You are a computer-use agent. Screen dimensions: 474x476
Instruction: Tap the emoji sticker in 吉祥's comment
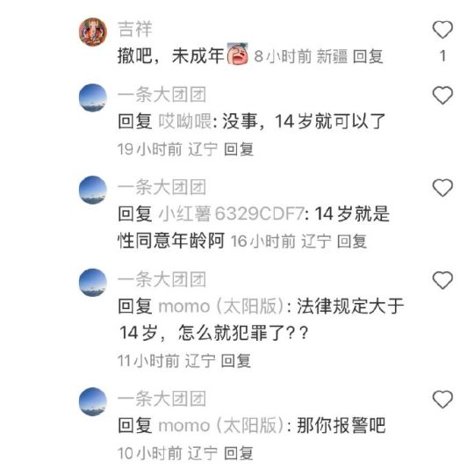click(238, 54)
